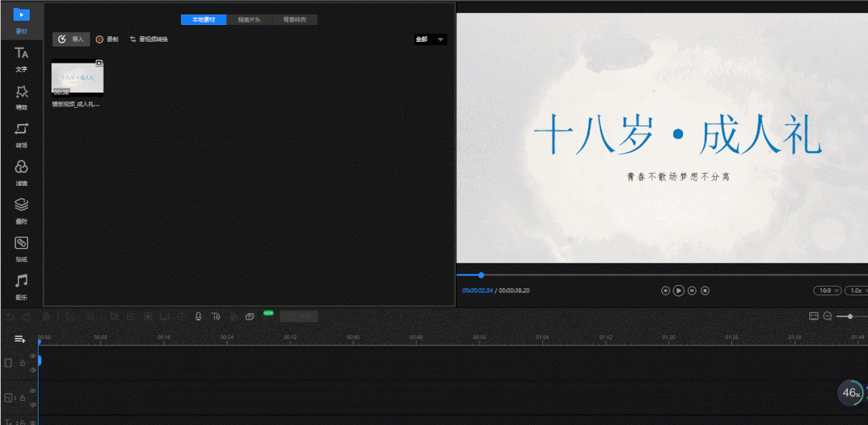Screen dimensions: 868x425
Task: Toggle the overlay track lock
Action: coord(23,398)
